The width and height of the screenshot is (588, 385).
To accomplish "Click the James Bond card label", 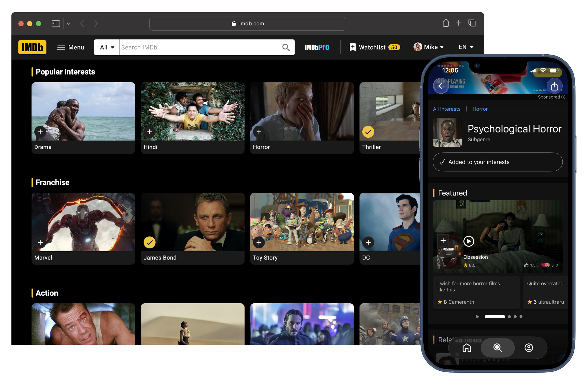I will pyautogui.click(x=160, y=257).
